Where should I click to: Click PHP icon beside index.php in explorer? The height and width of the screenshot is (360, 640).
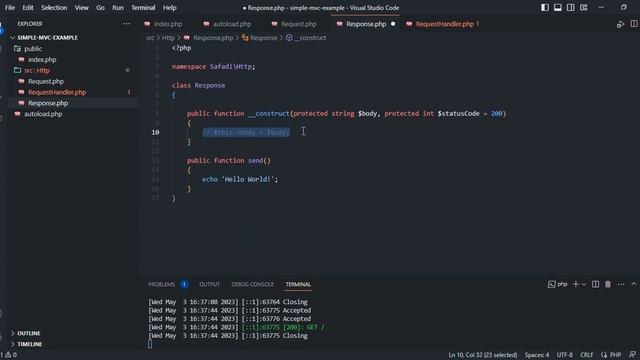21,60
